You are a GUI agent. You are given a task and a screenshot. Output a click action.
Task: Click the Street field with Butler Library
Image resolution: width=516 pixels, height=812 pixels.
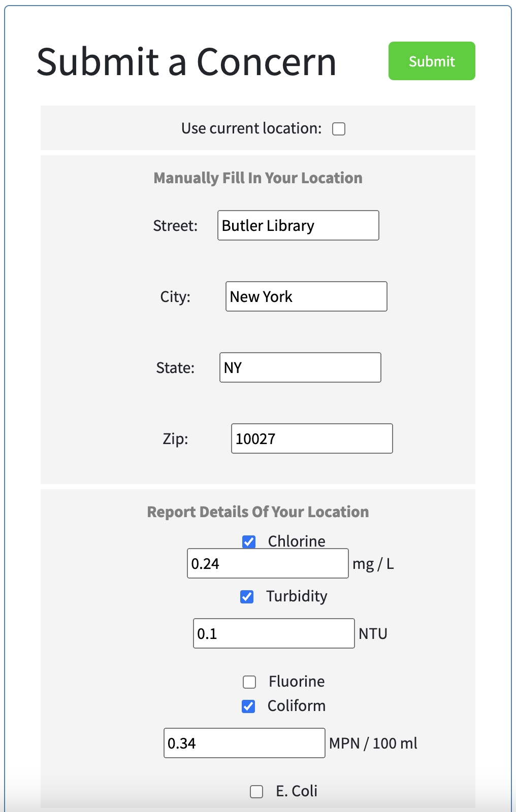[x=298, y=225]
